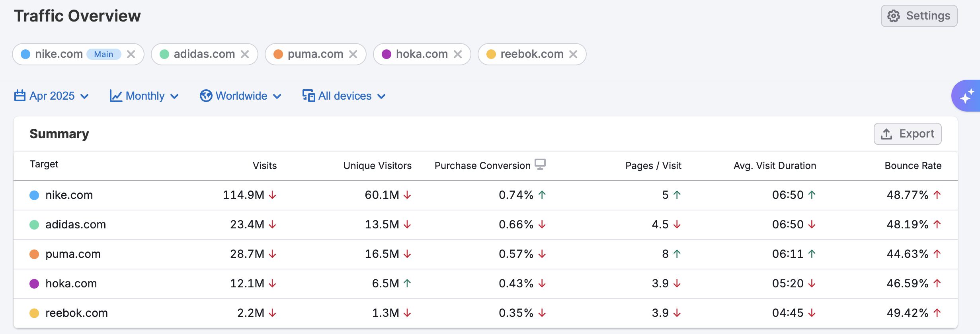Expand the Monthly interval dropdown

[144, 96]
